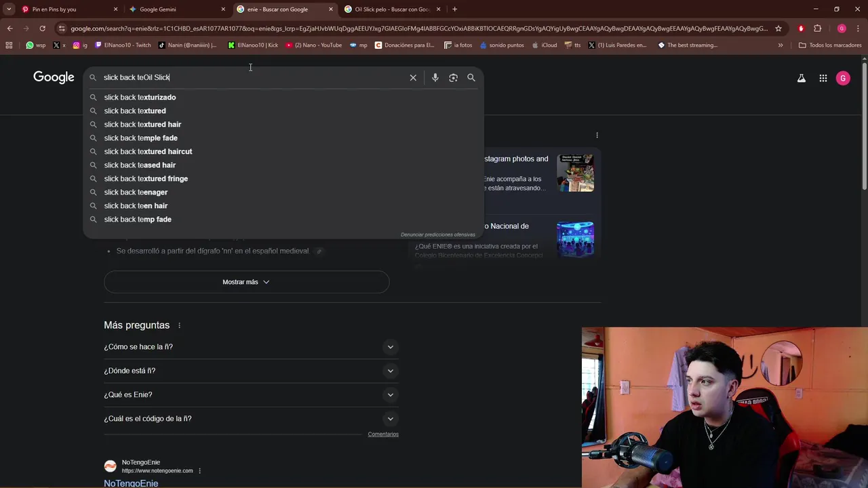The height and width of the screenshot is (488, 868).
Task: Open Google Labs flask icon
Action: coord(802,78)
